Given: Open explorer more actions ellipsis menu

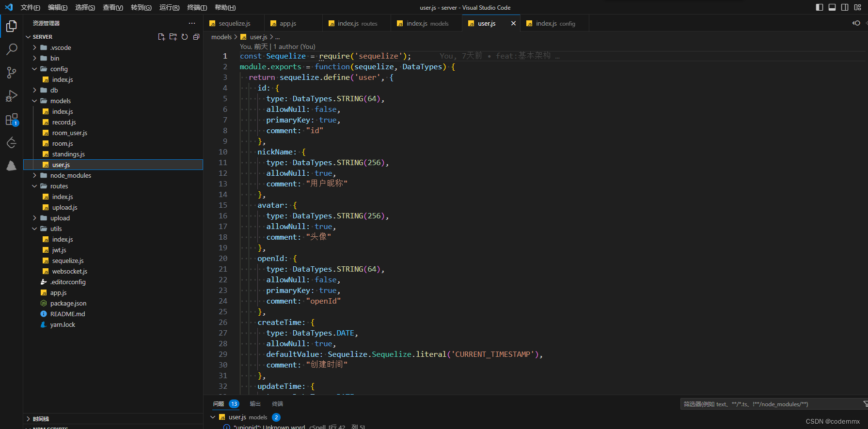Looking at the screenshot, I should point(192,23).
